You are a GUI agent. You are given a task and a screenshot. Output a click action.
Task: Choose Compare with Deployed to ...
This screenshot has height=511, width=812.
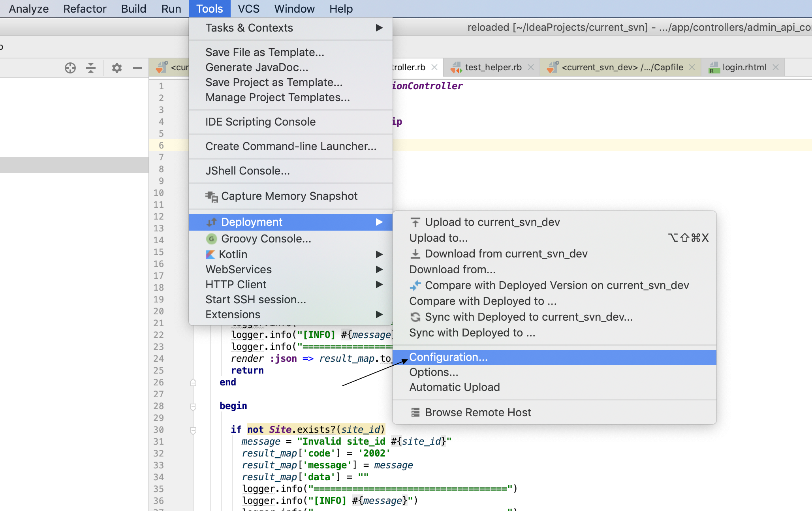pyautogui.click(x=554, y=301)
